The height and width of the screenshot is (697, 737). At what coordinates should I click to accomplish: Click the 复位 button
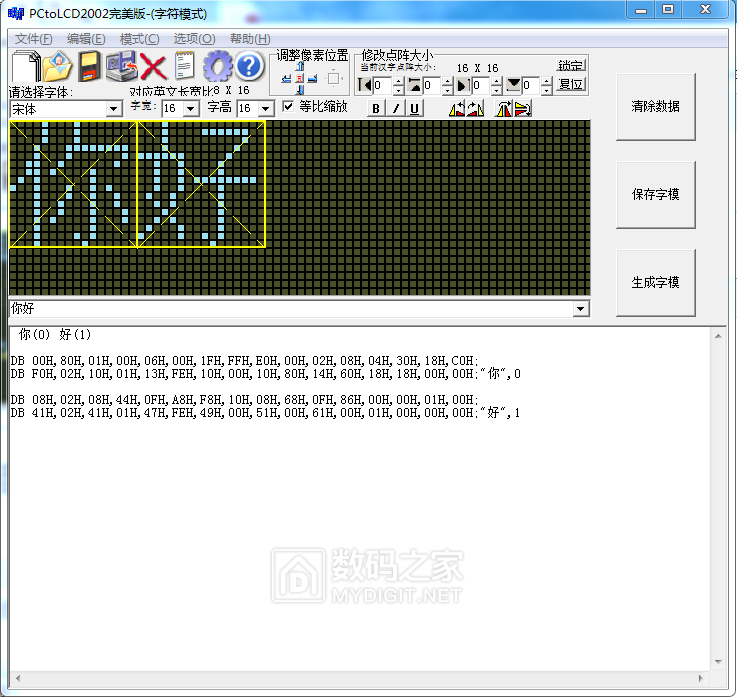[x=571, y=85]
